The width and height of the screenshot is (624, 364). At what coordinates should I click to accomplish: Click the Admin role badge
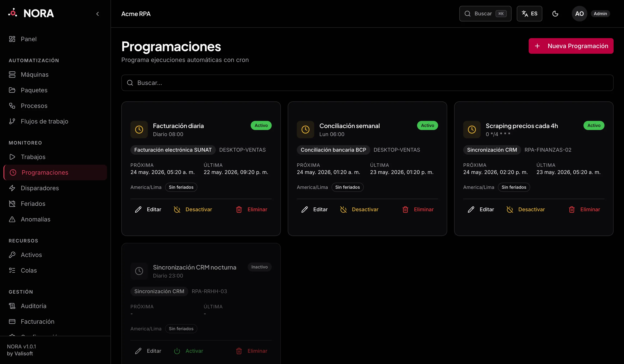[600, 14]
